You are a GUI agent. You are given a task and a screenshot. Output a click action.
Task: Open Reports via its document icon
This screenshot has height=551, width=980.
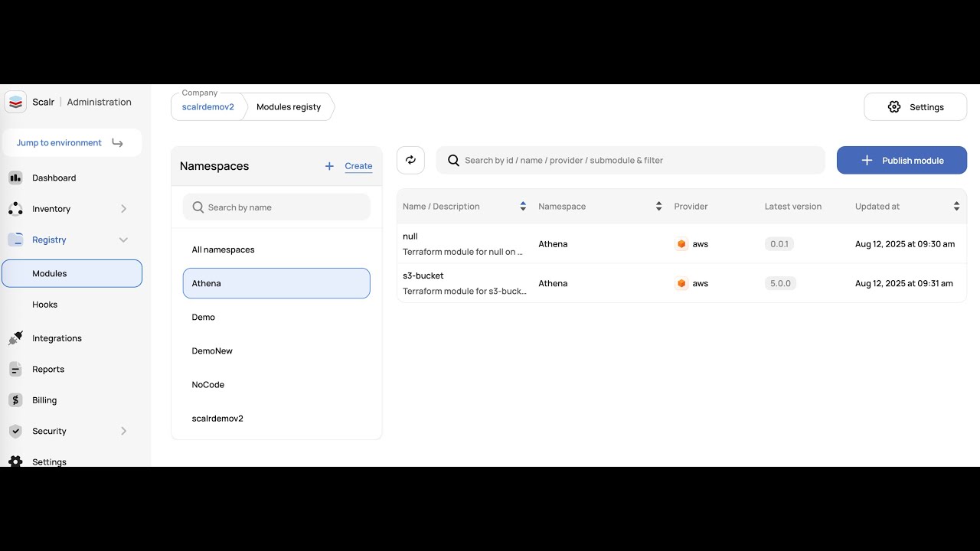pos(15,369)
